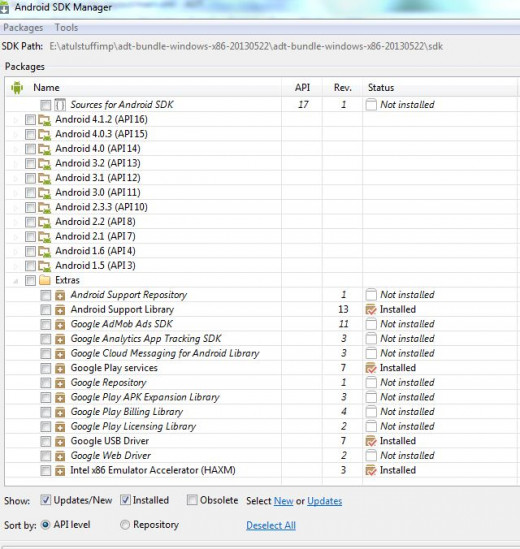Expand the Android 4.0.3 (API 15) node

(15, 134)
